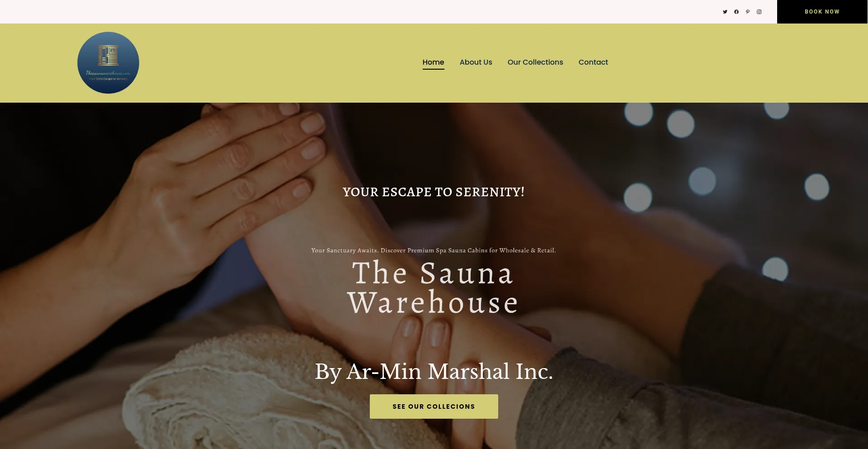
Task: Open the Twitter social link
Action: pos(725,12)
